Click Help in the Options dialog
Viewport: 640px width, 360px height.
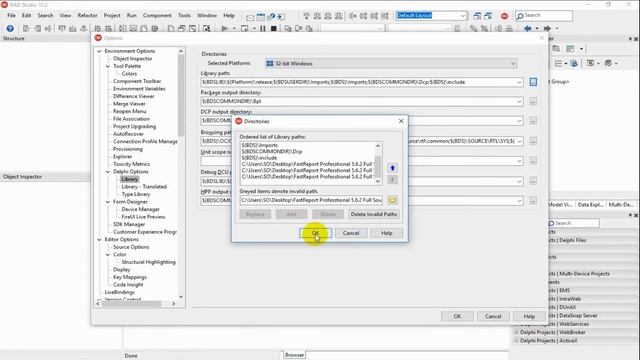[529, 316]
